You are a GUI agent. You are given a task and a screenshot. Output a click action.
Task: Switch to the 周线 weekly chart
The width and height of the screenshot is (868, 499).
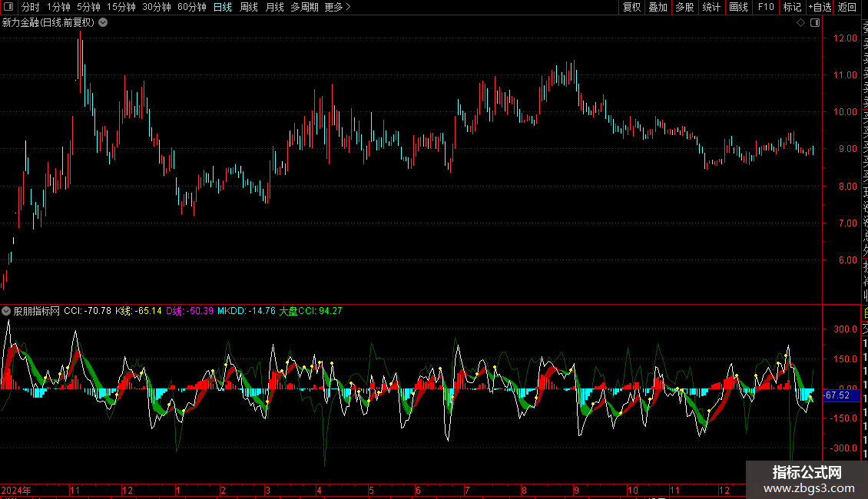[x=249, y=7]
